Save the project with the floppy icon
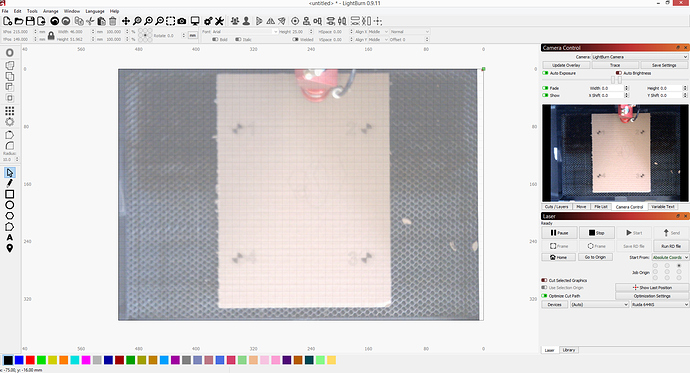The width and height of the screenshot is (690, 373). 30,21
